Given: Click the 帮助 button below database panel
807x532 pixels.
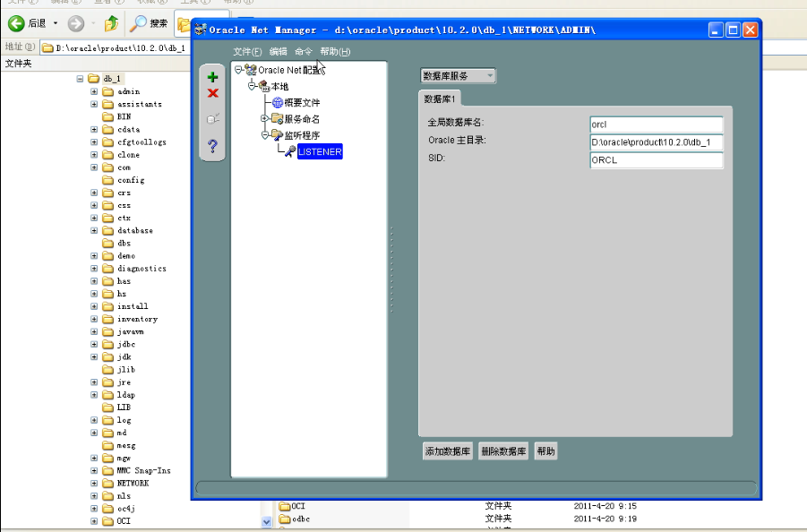Looking at the screenshot, I should 545,451.
